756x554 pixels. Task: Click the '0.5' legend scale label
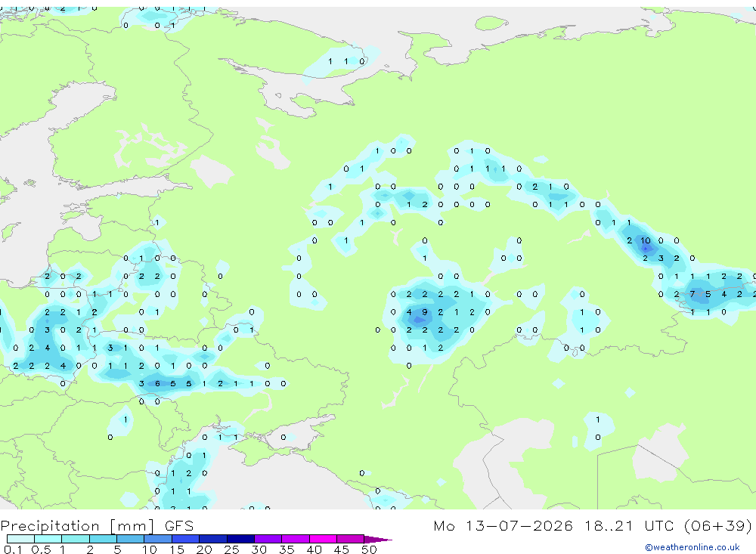[41, 549]
